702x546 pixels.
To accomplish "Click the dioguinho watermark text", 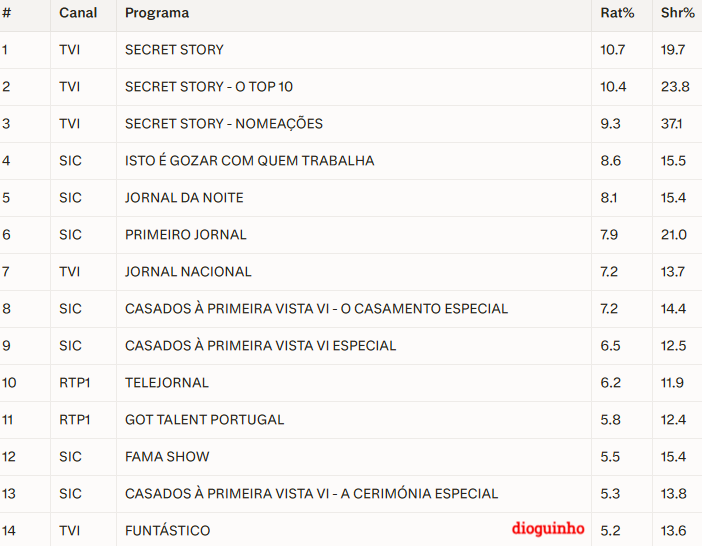I will coord(547,529).
